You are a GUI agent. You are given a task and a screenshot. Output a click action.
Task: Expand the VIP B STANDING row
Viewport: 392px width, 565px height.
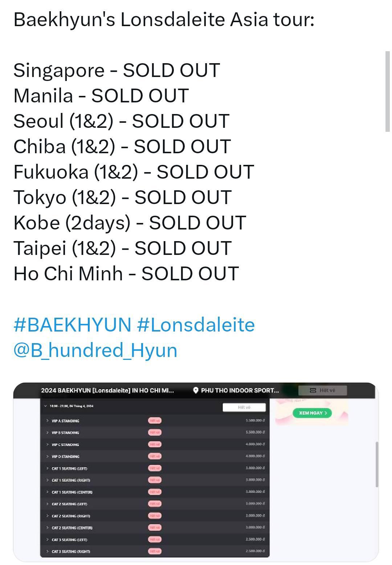pyautogui.click(x=155, y=432)
